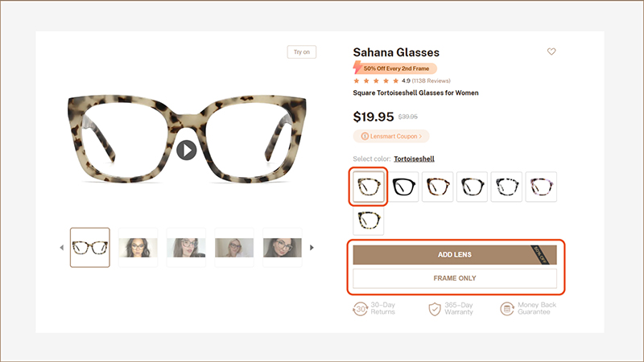Select the first glasses thumbnail image
This screenshot has width=644, height=362.
pyautogui.click(x=90, y=247)
